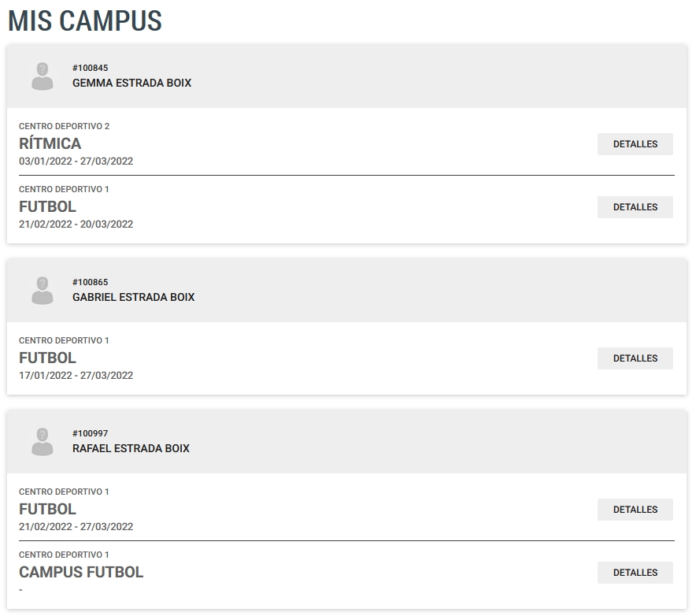Open Detalles for Rafael's Futbol campus

click(x=635, y=510)
